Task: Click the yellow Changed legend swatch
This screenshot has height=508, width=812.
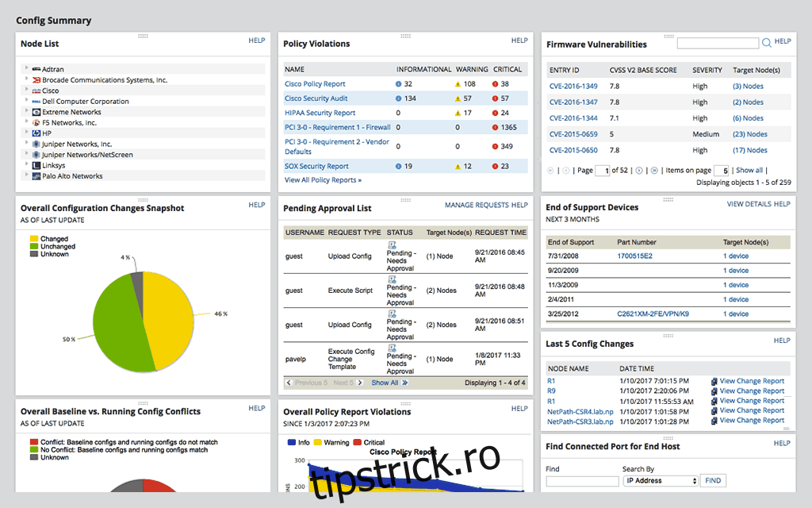Action: [x=34, y=239]
